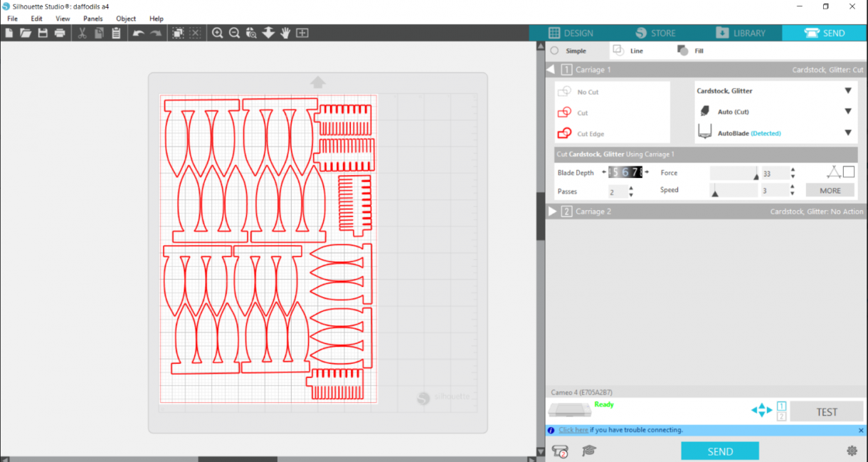This screenshot has width=868, height=462.
Task: Click the Cut scissors toolbar icon
Action: (82, 33)
